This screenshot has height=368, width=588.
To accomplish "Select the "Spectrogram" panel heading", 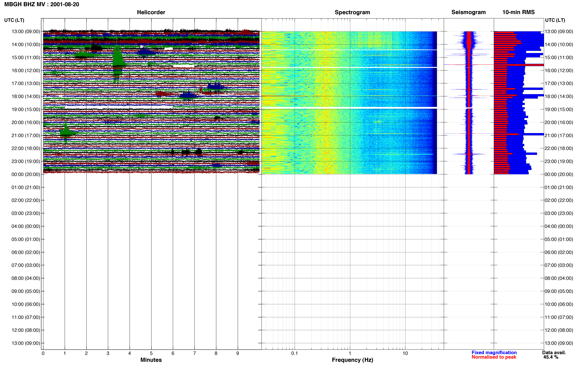I will coord(352,12).
